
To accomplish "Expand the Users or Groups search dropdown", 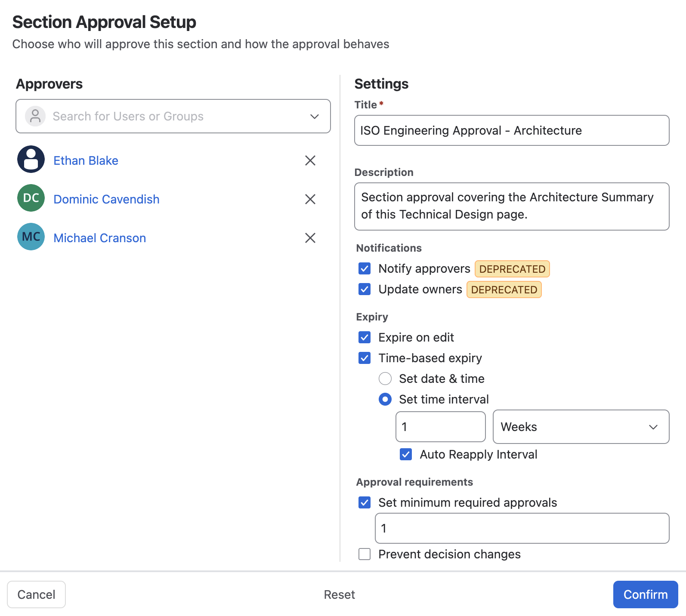I will (315, 117).
